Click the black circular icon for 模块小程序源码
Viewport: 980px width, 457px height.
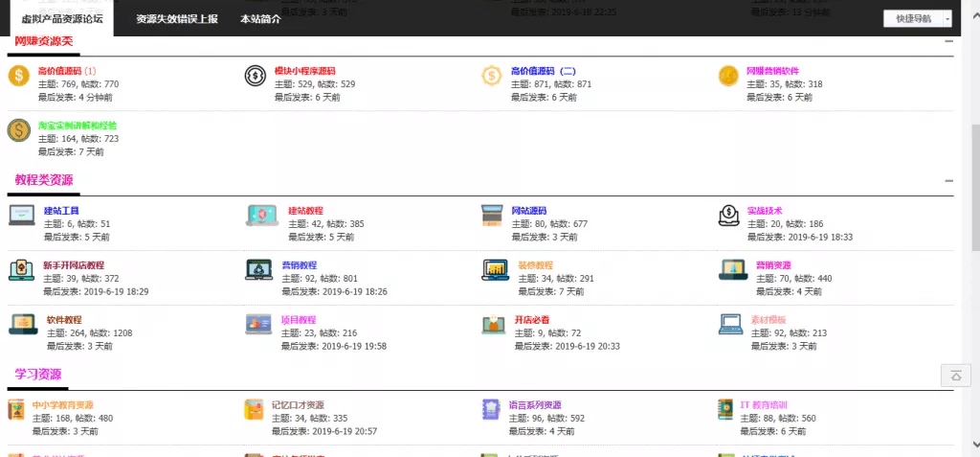(x=255, y=76)
